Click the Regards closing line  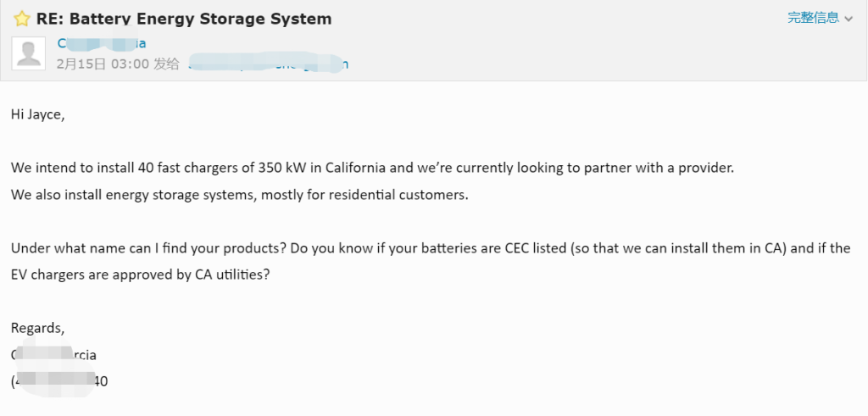coord(37,328)
